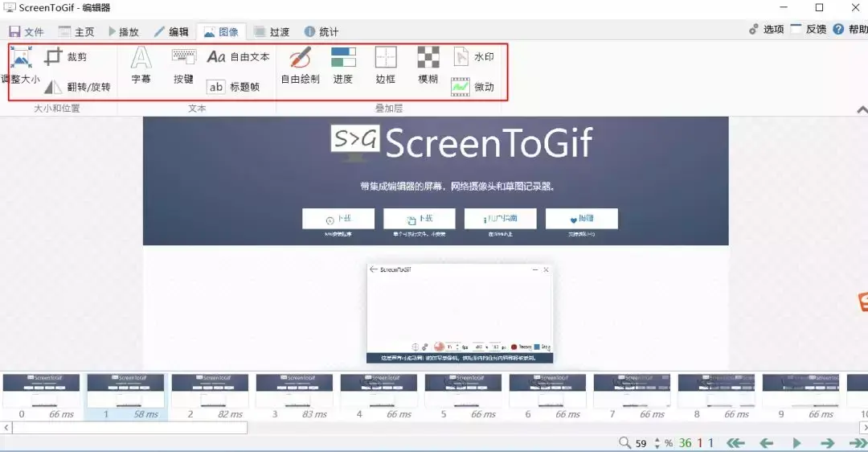Switch to the 主页 home tab
Viewport: 868px width, 452px height.
click(76, 31)
